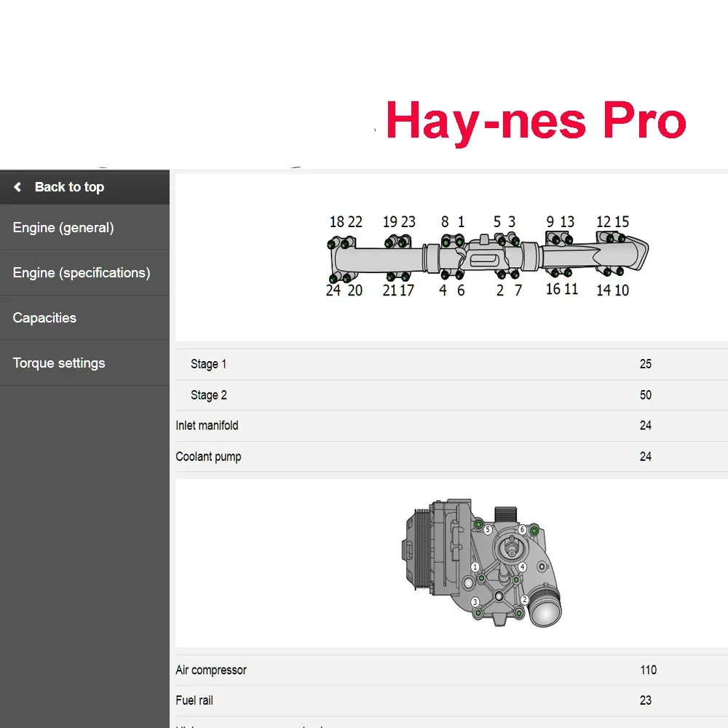Select the Fuel rail row label

(194, 700)
